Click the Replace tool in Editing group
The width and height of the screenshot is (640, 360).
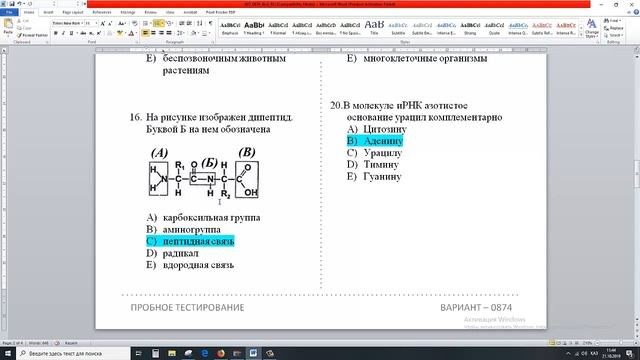613,28
